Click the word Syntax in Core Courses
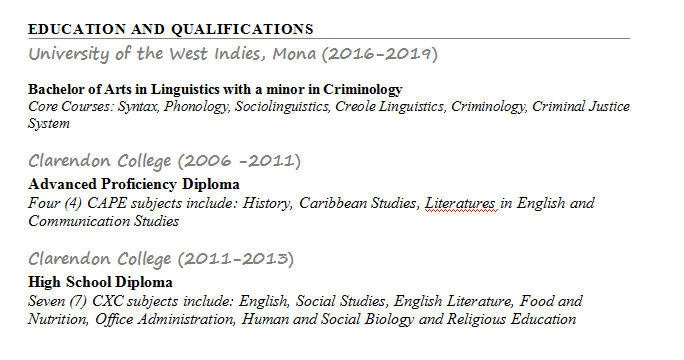The height and width of the screenshot is (360, 684). (138, 106)
